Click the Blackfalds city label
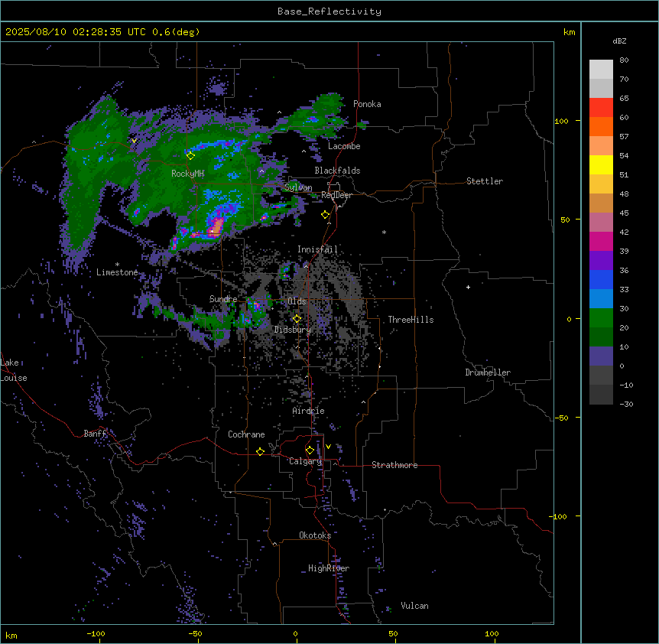This screenshot has width=659, height=644. tap(337, 171)
